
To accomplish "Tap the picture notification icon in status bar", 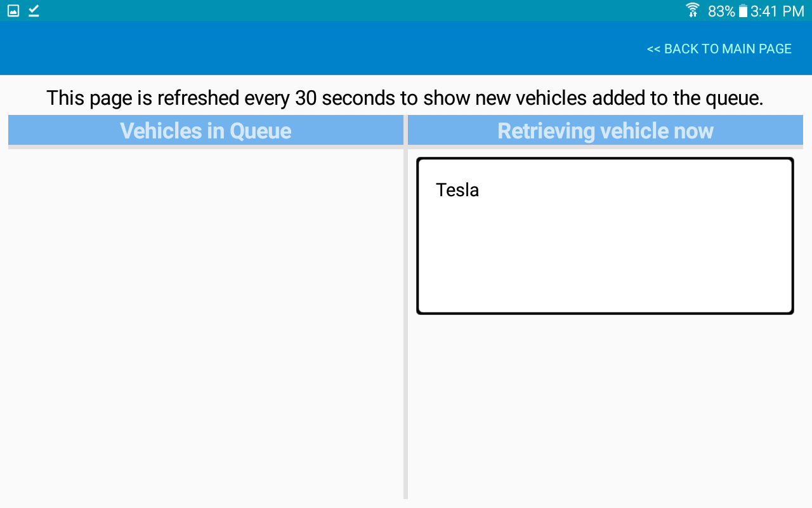I will point(13,11).
